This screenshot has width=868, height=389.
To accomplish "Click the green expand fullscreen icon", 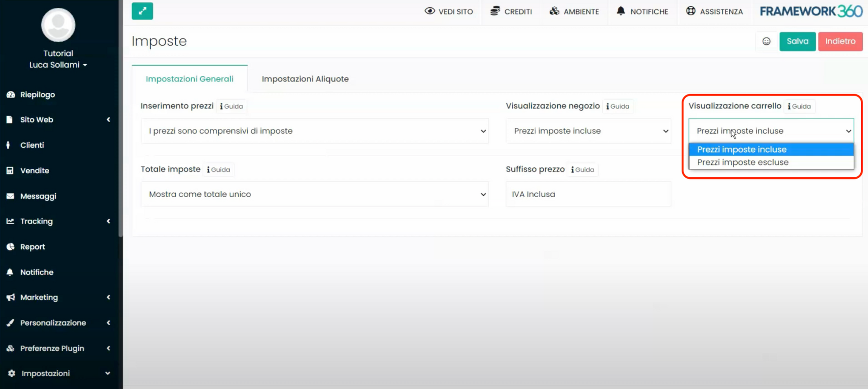I will (142, 11).
